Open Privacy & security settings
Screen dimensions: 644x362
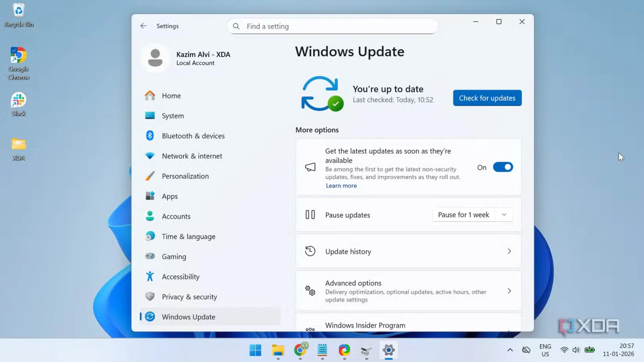[x=189, y=297]
